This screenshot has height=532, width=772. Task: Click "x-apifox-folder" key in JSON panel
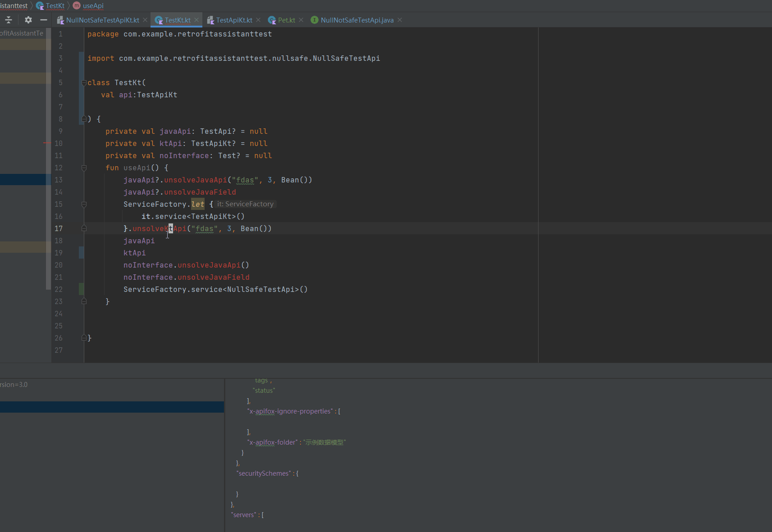click(x=272, y=442)
